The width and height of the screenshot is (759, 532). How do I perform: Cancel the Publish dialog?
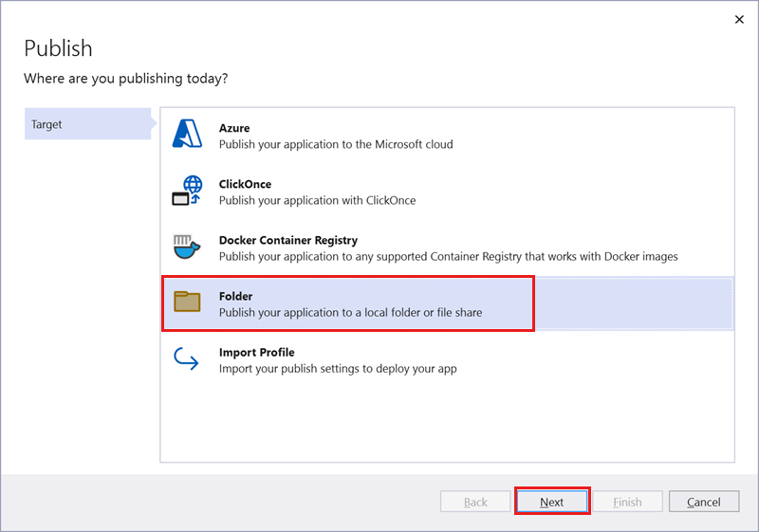(x=704, y=502)
